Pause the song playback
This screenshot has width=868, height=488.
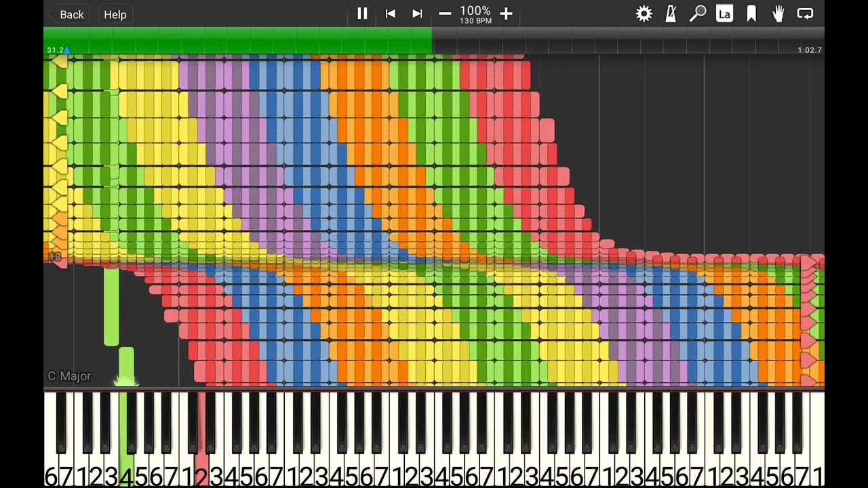click(x=362, y=14)
